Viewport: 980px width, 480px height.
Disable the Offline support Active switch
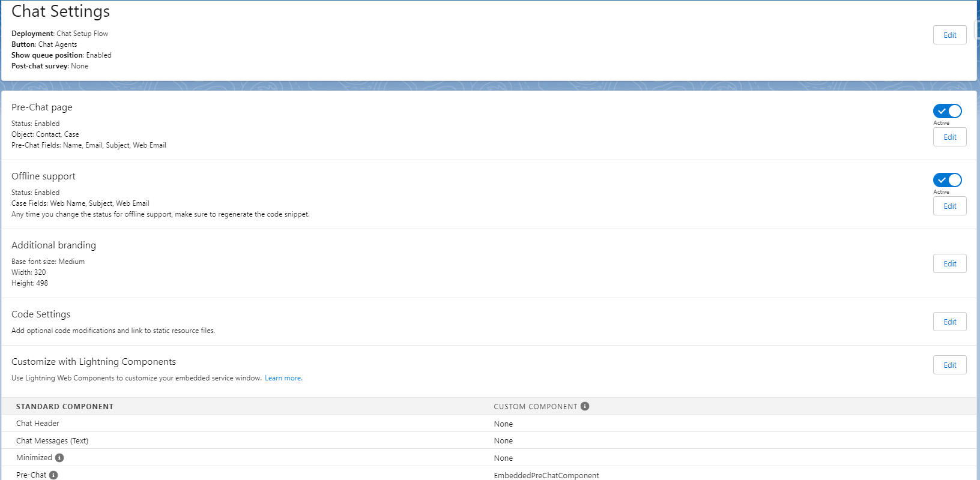(947, 180)
